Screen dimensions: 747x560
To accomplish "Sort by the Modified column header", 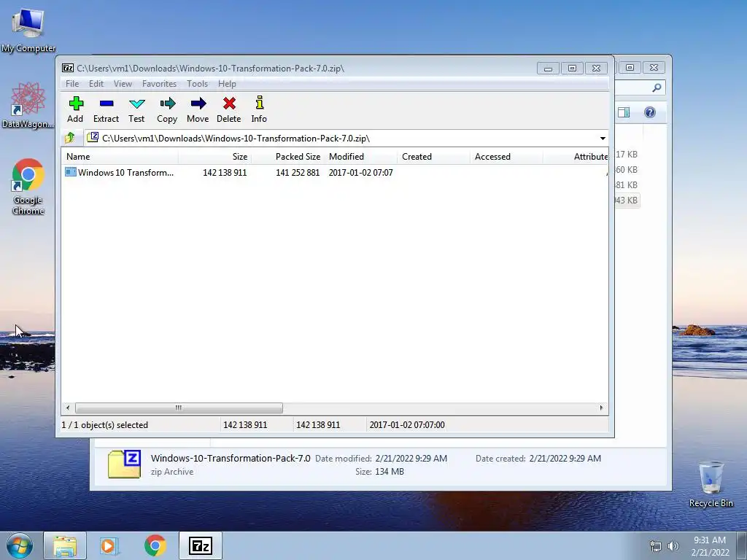I will 360,157.
